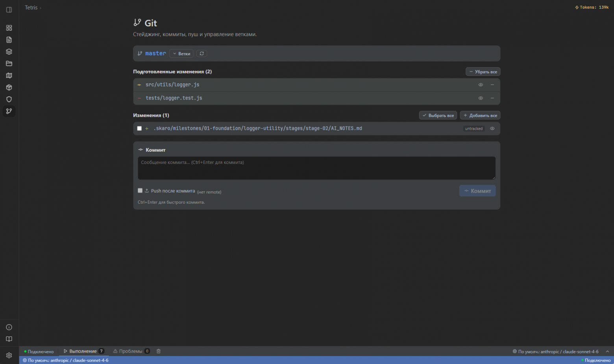Screen dimensions: 614x364
Task: Switch to the Выполнение tab
Action: click(x=84, y=351)
